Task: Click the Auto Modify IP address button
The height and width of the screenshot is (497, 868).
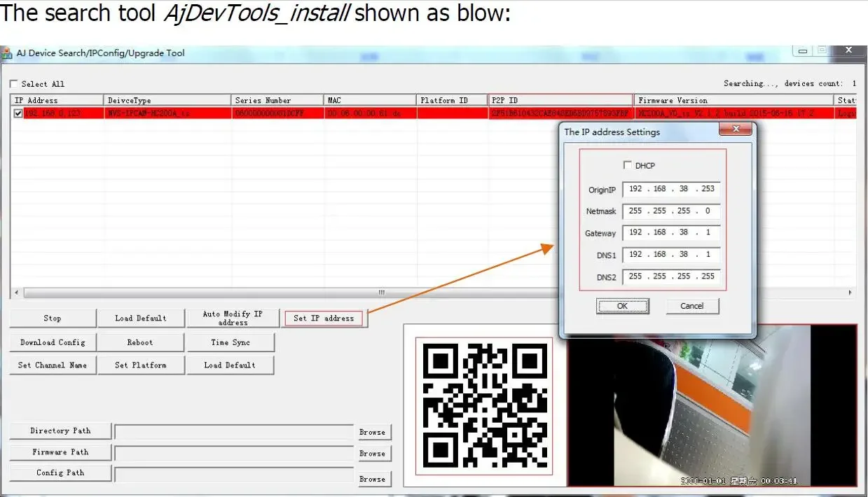Action: point(233,318)
